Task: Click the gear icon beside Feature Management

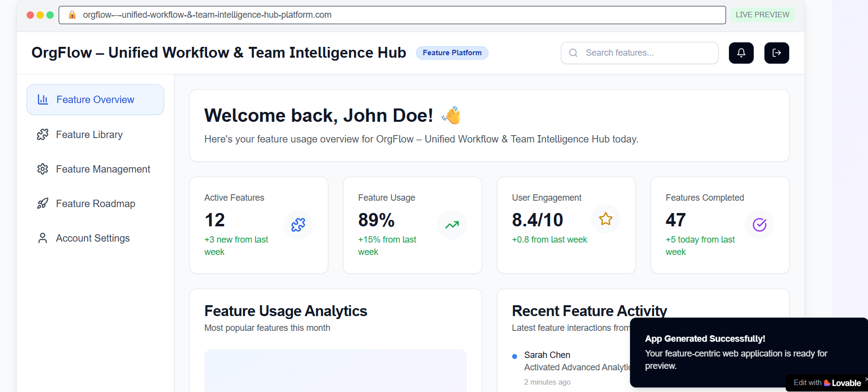Action: tap(43, 169)
